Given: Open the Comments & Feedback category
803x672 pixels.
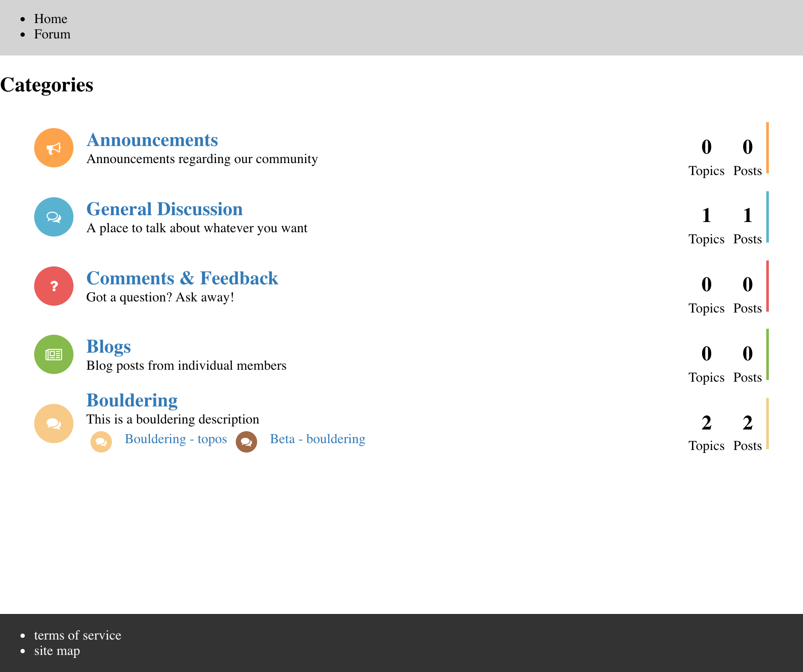Looking at the screenshot, I should click(182, 278).
